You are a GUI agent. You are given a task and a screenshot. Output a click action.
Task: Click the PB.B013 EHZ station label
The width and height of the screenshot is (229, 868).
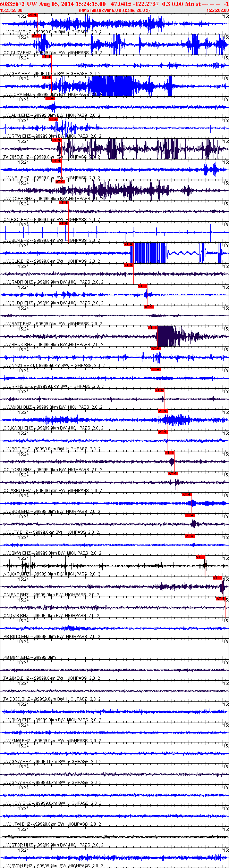[x=17, y=637]
